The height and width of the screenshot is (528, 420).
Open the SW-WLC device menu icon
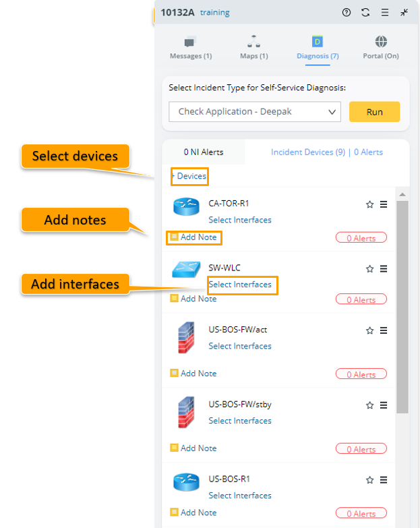pyautogui.click(x=384, y=268)
